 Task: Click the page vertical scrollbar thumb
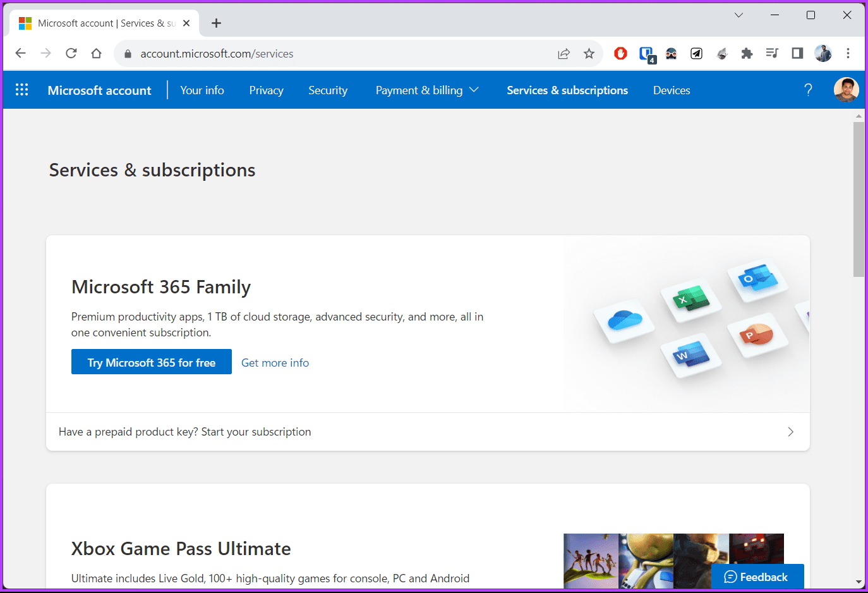click(859, 199)
